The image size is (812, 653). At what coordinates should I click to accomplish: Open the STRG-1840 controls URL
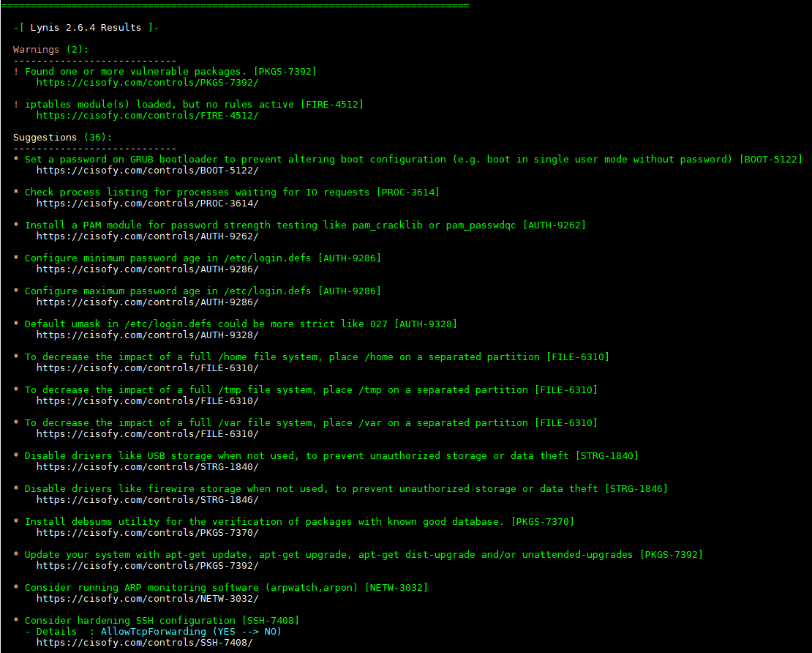click(x=148, y=467)
